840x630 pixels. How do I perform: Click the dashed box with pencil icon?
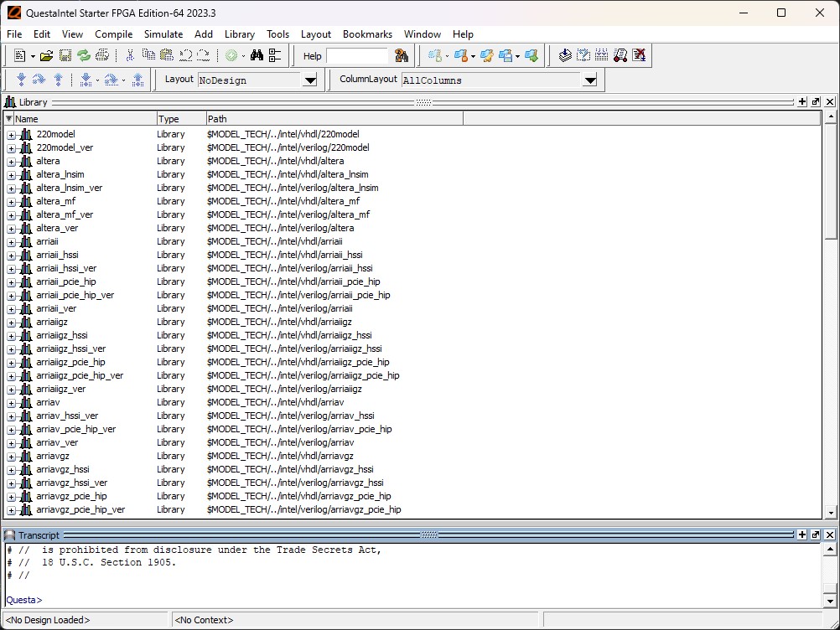[583, 55]
